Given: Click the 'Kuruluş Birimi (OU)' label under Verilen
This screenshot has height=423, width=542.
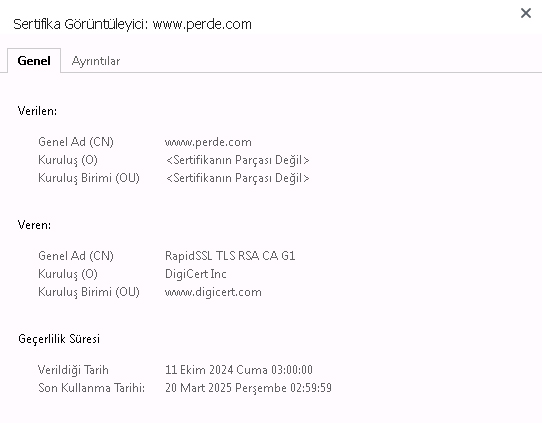Looking at the screenshot, I should 89,178.
